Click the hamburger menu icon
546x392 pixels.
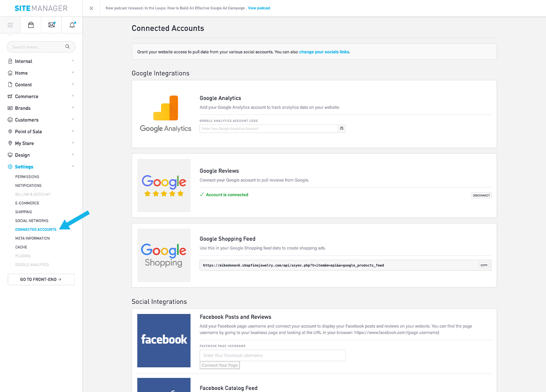coord(10,25)
